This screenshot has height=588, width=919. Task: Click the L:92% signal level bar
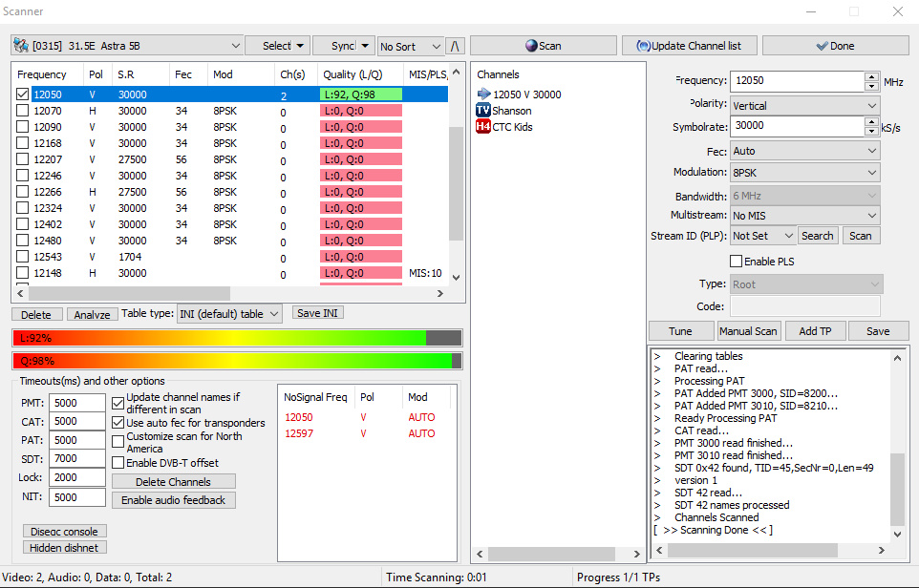pos(237,338)
